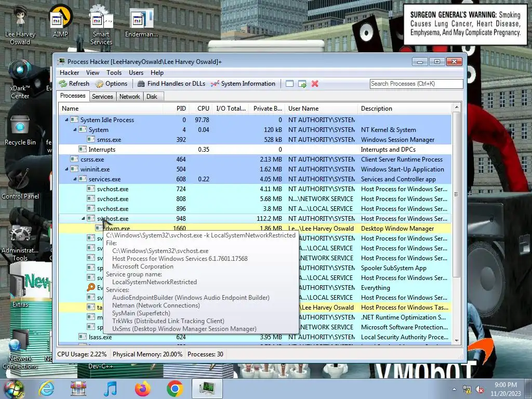Click the find window and thread icon
Image resolution: width=532 pixels, height=399 pixels.
pos(302,84)
